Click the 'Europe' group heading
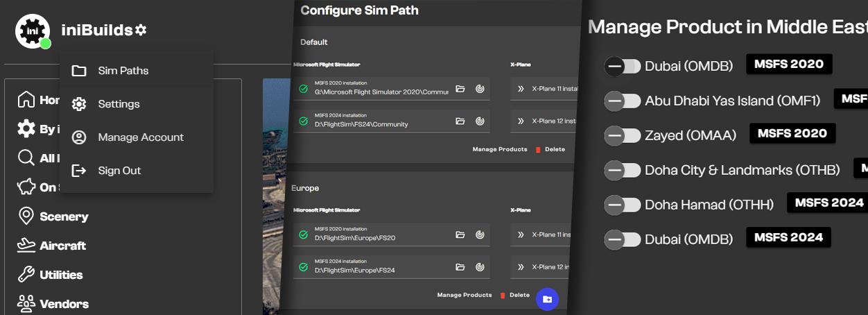Image resolution: width=868 pixels, height=315 pixels. (x=305, y=188)
